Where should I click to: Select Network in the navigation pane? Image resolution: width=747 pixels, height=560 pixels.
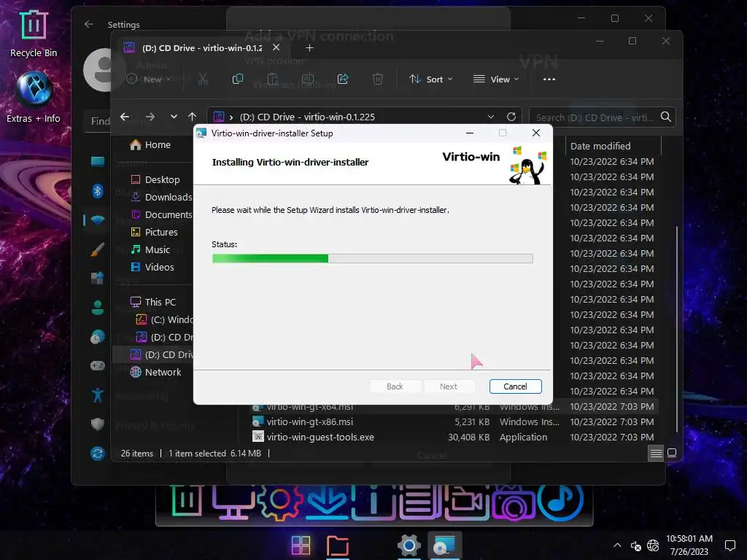click(155, 373)
